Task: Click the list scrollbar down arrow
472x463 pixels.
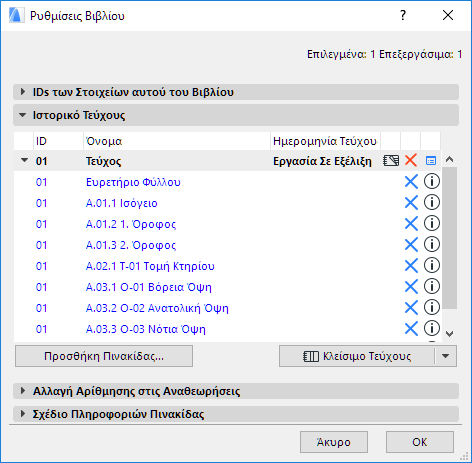Action: pos(449,334)
